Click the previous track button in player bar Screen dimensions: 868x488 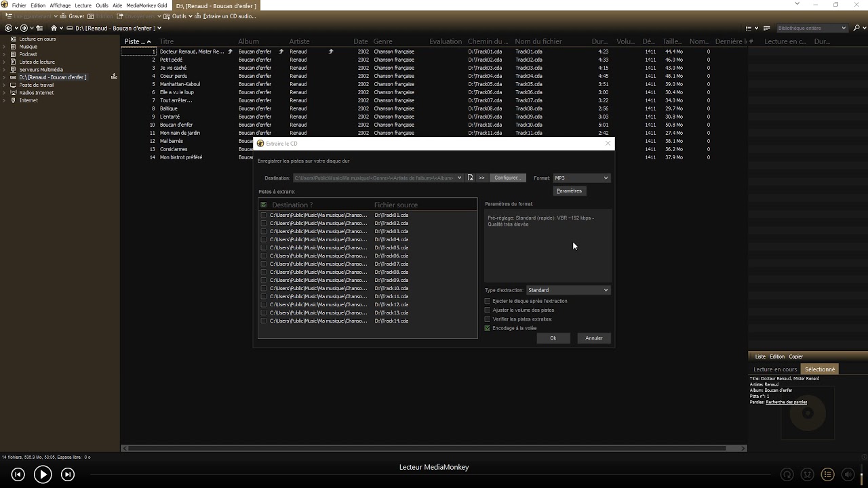[x=18, y=474]
